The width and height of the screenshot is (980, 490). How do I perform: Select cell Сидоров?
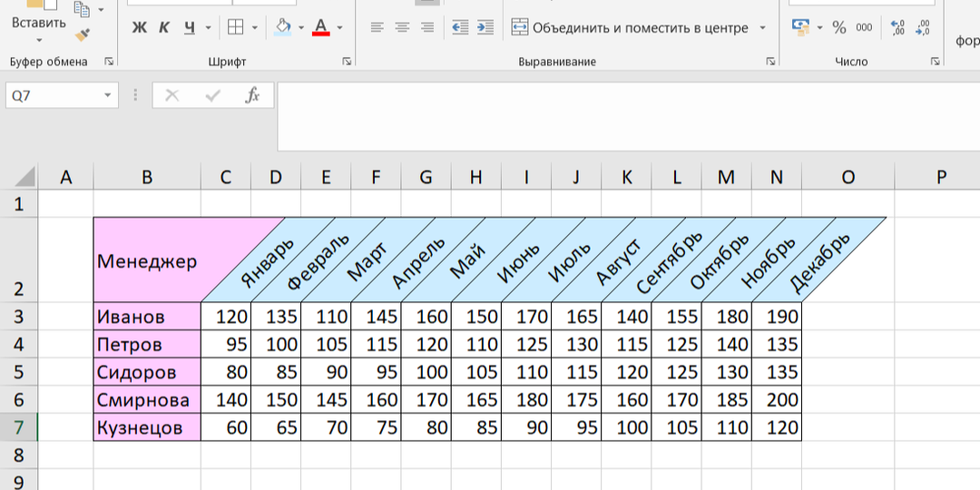coord(147,372)
